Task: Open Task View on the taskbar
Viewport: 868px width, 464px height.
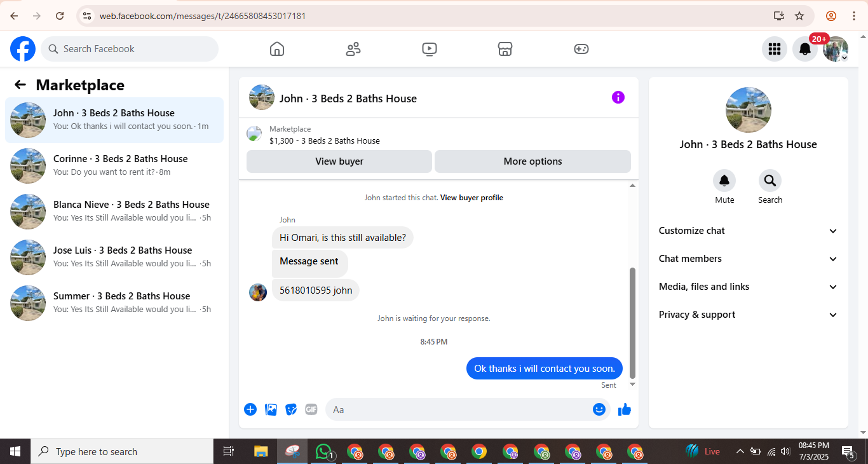Action: click(x=229, y=451)
